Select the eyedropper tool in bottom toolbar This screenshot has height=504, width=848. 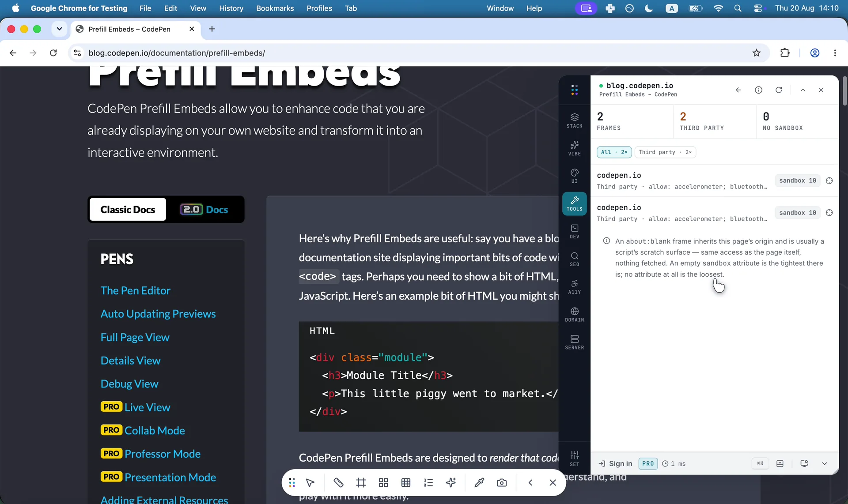[479, 483]
